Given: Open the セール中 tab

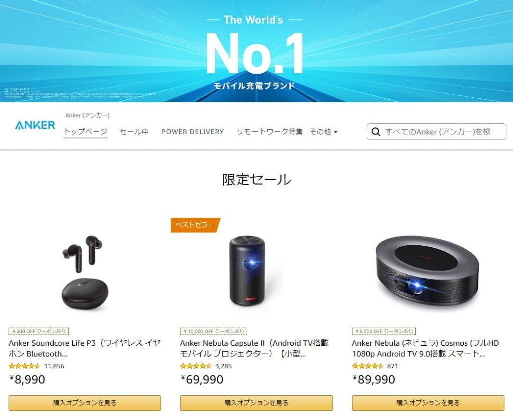Looking at the screenshot, I should [134, 131].
